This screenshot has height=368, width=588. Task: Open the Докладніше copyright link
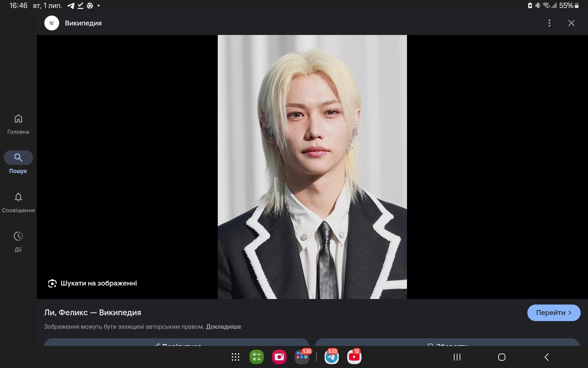tap(223, 327)
